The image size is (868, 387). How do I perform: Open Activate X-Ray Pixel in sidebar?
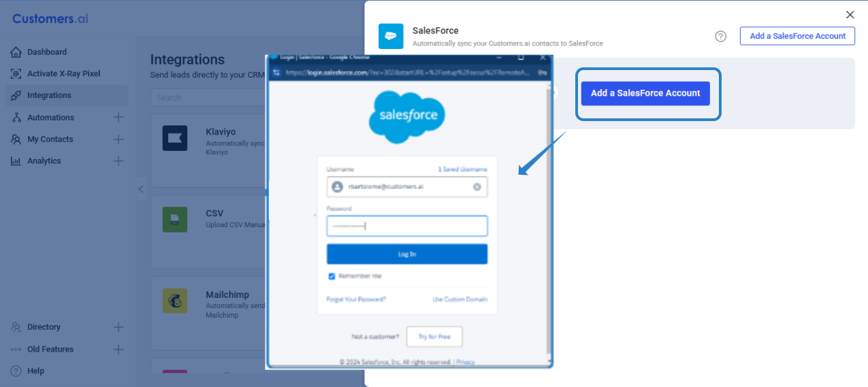tap(64, 73)
